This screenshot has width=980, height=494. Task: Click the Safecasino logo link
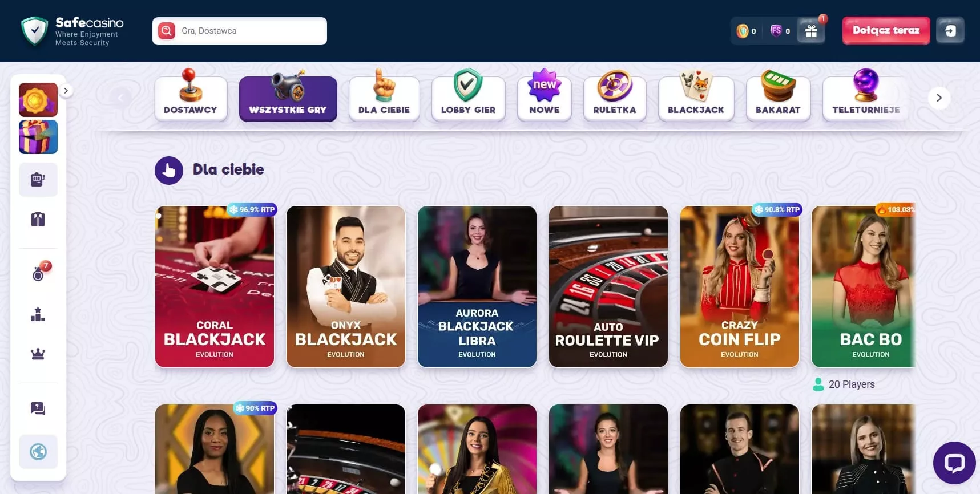point(72,31)
